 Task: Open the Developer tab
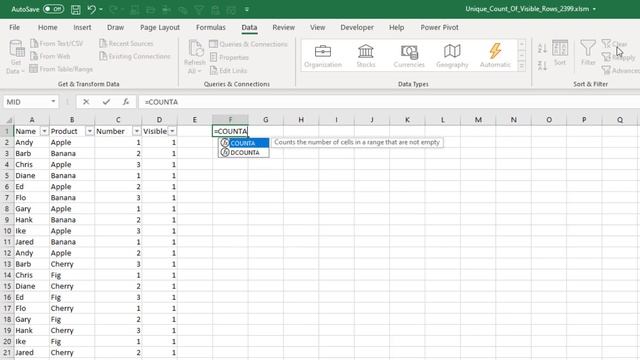tap(357, 27)
